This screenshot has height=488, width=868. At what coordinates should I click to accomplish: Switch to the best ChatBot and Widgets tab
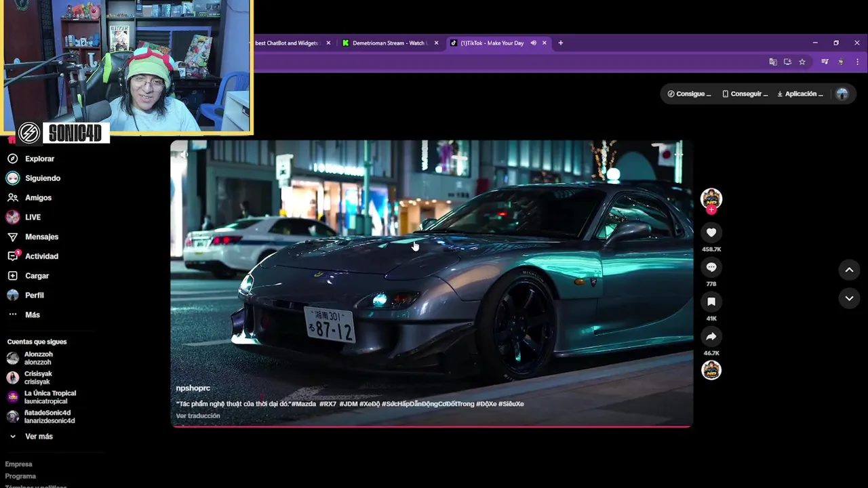[288, 43]
